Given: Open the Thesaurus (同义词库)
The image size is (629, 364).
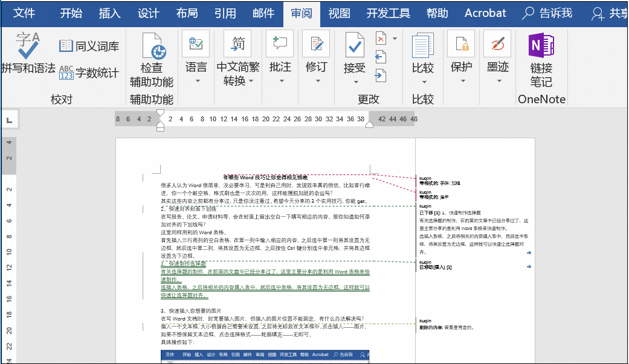Looking at the screenshot, I should [x=89, y=46].
